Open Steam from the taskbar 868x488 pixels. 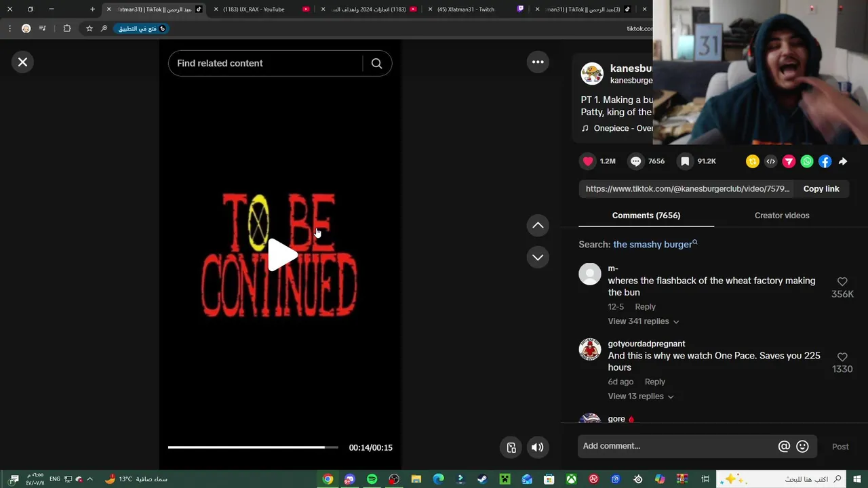(482, 479)
